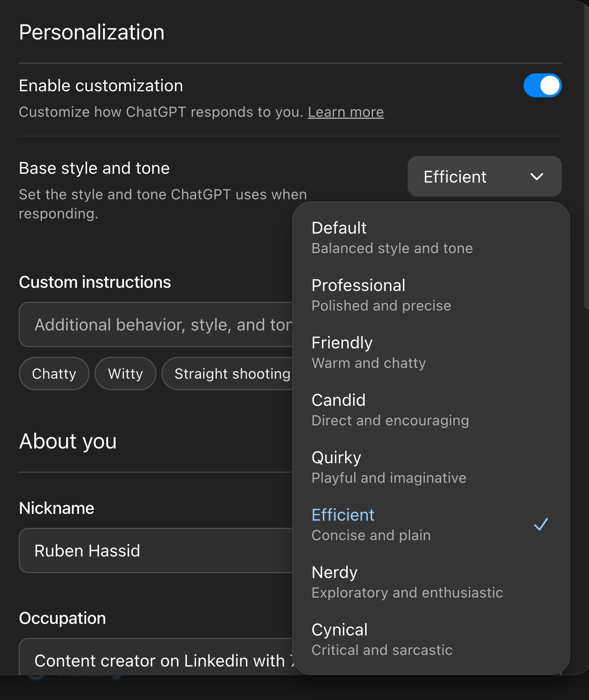Pick the Nerdy style option
Viewport: 589px width, 700px height.
point(431,582)
